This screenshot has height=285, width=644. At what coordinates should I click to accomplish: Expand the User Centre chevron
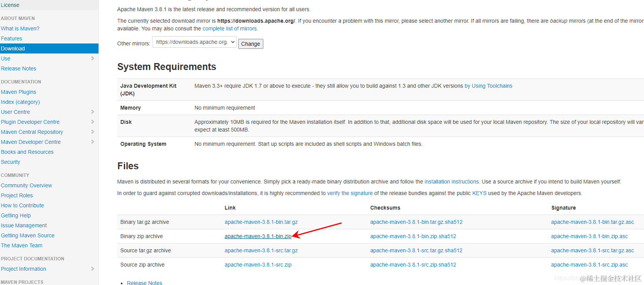(92, 112)
